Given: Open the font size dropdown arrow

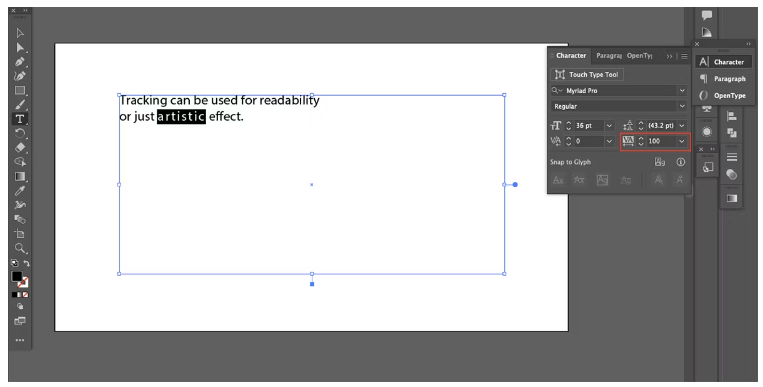Looking at the screenshot, I should click(609, 126).
